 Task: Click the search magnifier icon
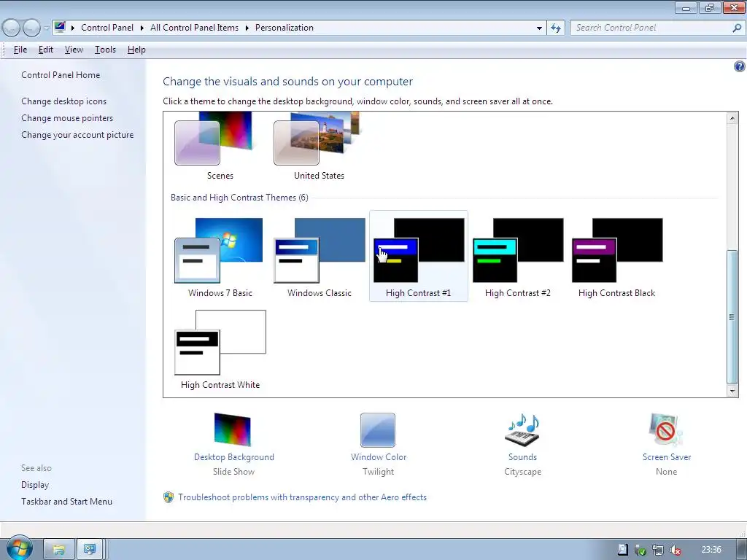(x=737, y=28)
